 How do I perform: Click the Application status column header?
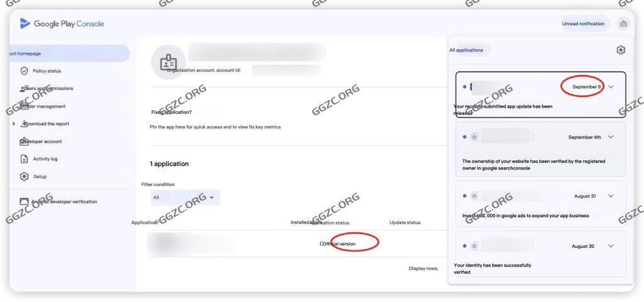click(x=330, y=223)
